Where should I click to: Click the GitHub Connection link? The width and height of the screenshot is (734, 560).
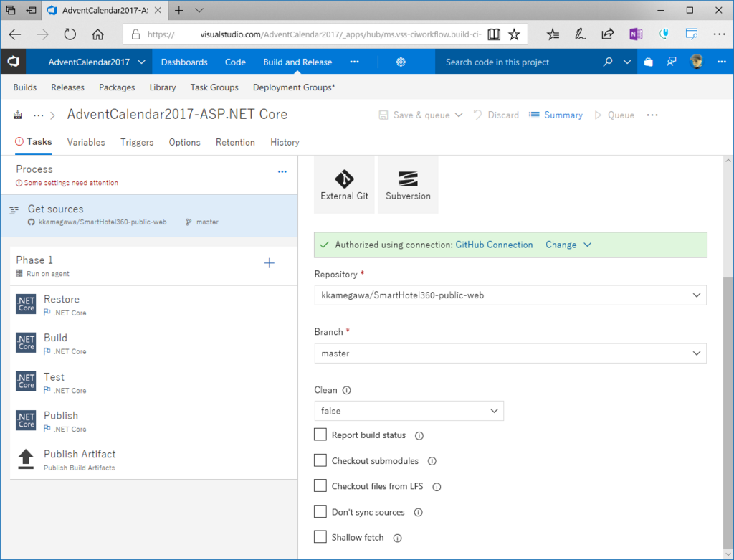tap(494, 245)
